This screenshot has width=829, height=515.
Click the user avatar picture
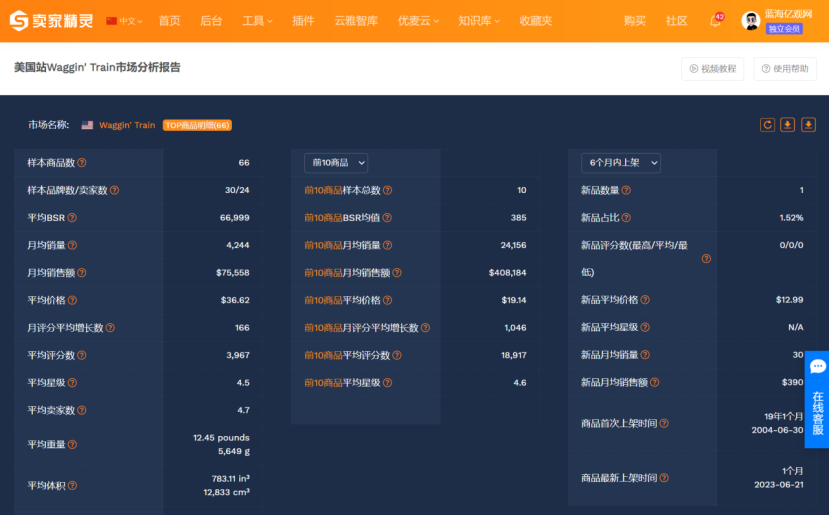coord(750,21)
